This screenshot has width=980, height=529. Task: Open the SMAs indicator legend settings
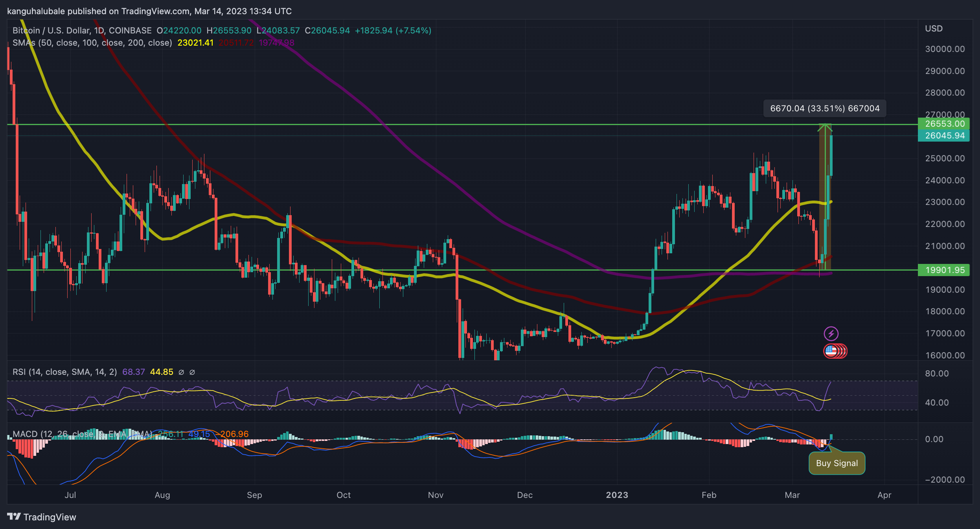pos(92,43)
